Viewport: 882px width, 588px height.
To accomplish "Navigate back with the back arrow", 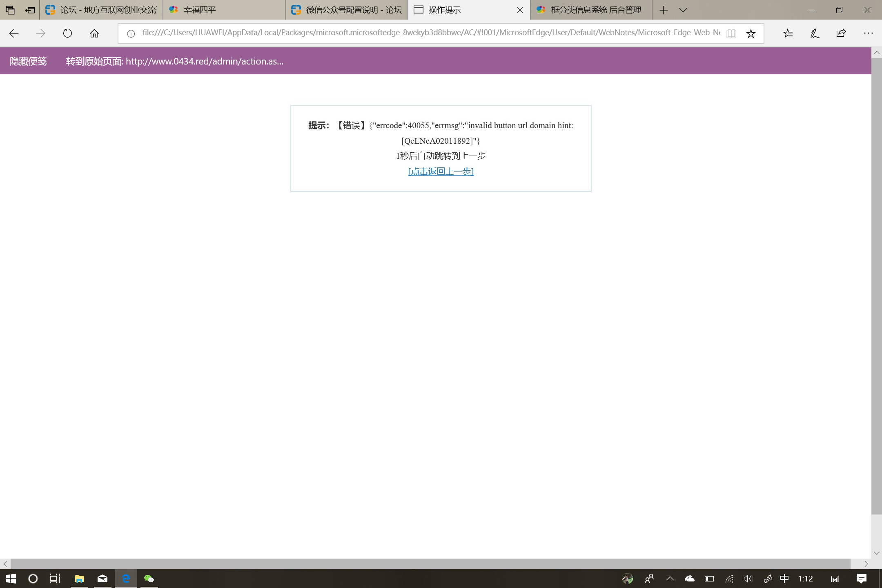I will 14,33.
